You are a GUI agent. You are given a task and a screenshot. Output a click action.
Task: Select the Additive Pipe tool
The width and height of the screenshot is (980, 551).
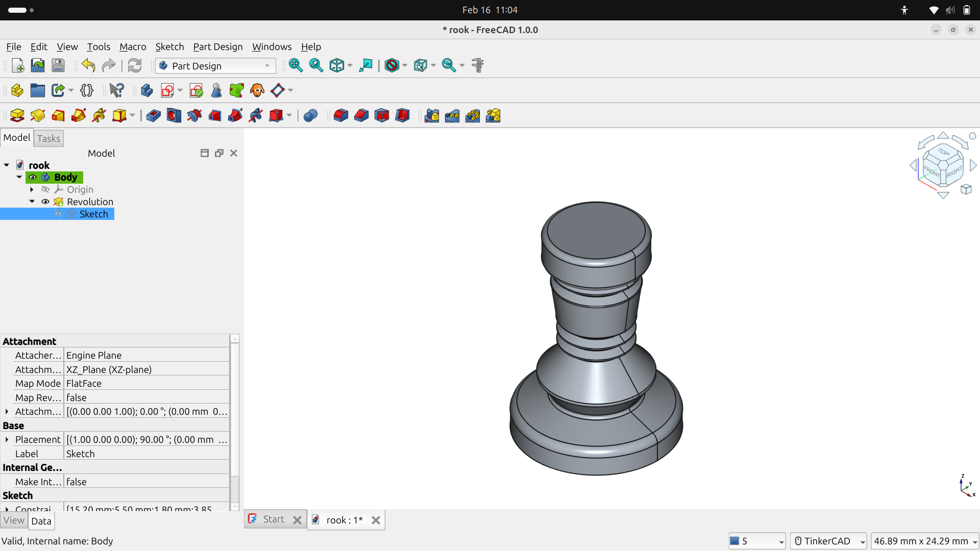click(79, 115)
